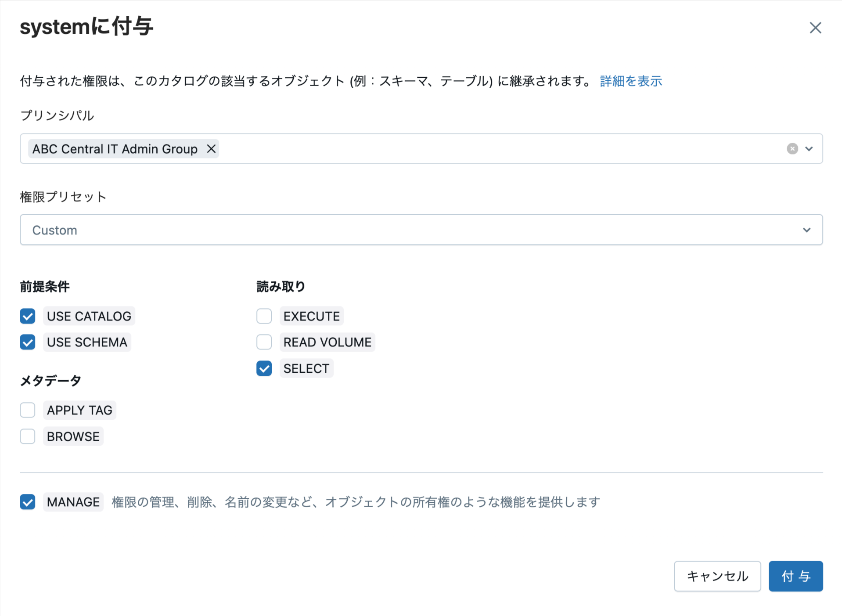
Task: Toggle the MANAGE checkbox off
Action: pos(28,502)
